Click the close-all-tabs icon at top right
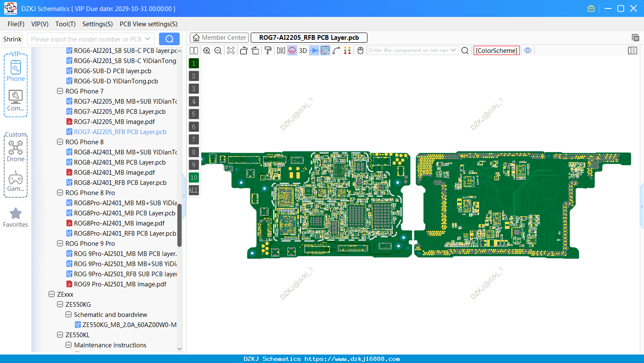 [x=635, y=38]
